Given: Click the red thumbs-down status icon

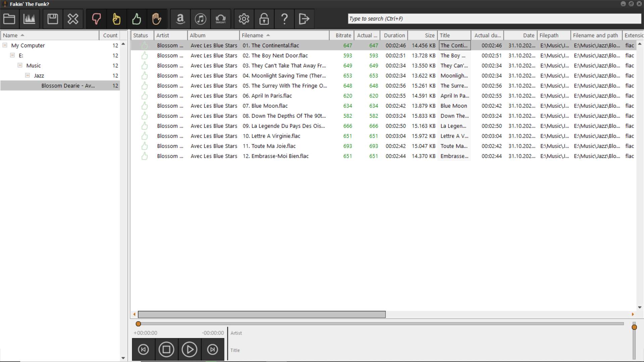Looking at the screenshot, I should [96, 19].
